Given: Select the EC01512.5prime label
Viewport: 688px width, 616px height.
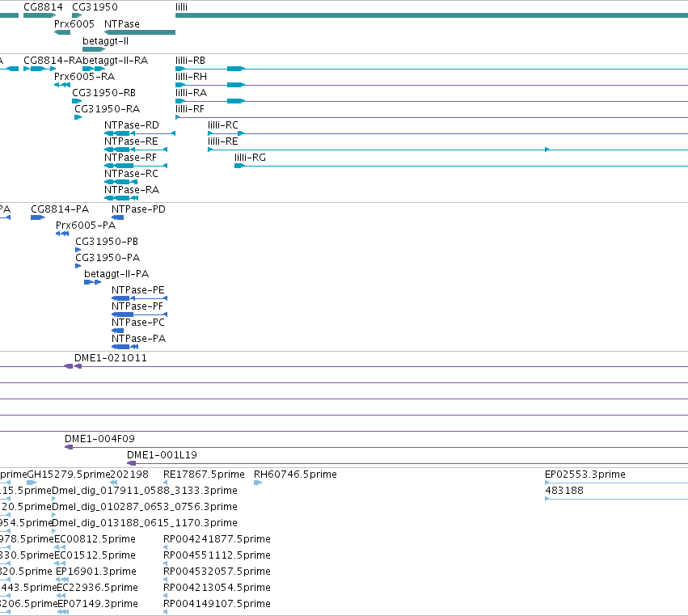Looking at the screenshot, I should (x=95, y=555).
